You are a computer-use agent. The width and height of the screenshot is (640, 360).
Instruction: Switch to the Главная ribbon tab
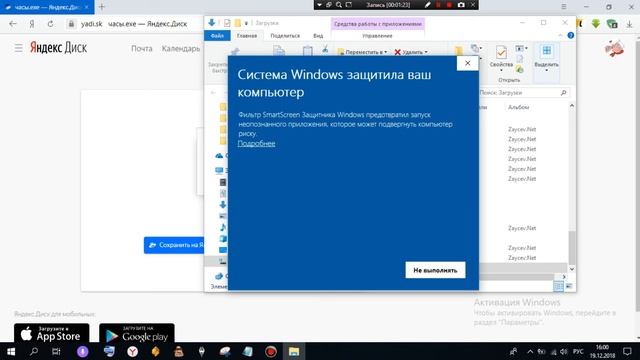247,36
